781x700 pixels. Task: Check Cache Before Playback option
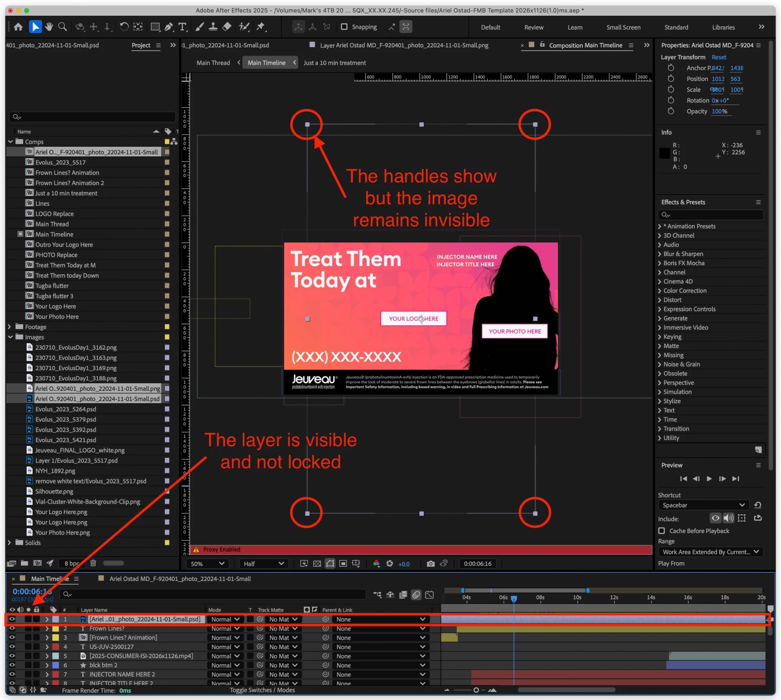(661, 530)
